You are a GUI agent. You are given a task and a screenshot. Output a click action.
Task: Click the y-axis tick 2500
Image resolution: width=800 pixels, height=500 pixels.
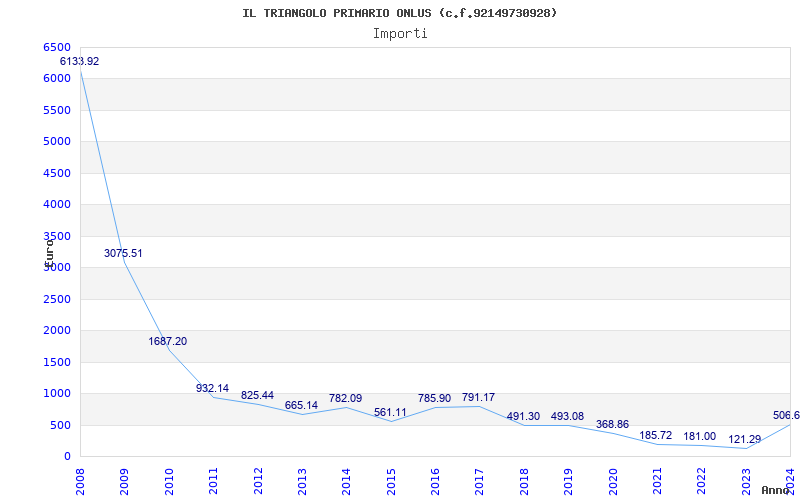57,299
